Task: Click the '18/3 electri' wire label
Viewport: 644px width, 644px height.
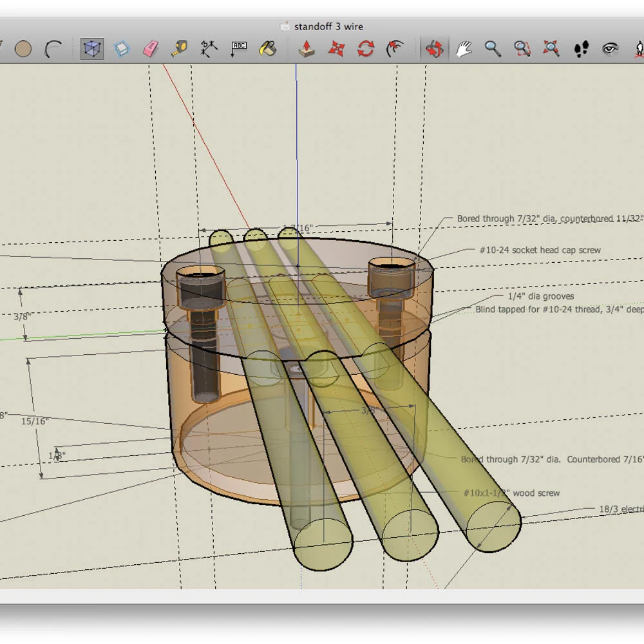Action: [621, 509]
